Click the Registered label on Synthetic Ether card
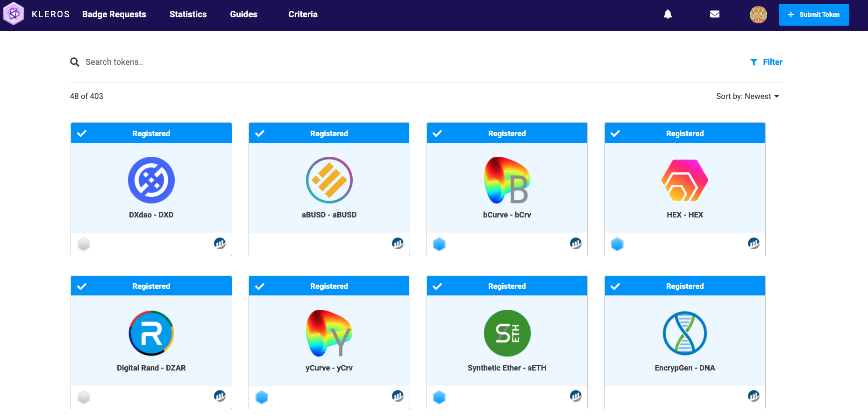This screenshot has height=420, width=868. [x=507, y=286]
